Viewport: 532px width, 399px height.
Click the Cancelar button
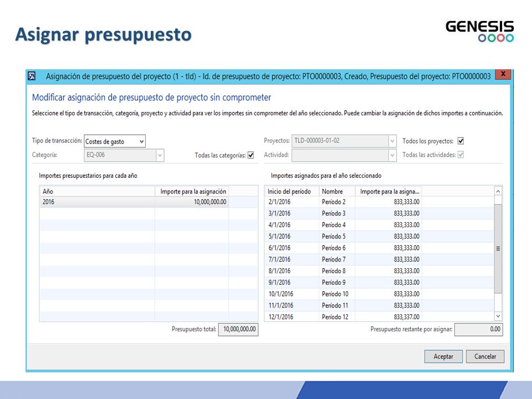(485, 356)
